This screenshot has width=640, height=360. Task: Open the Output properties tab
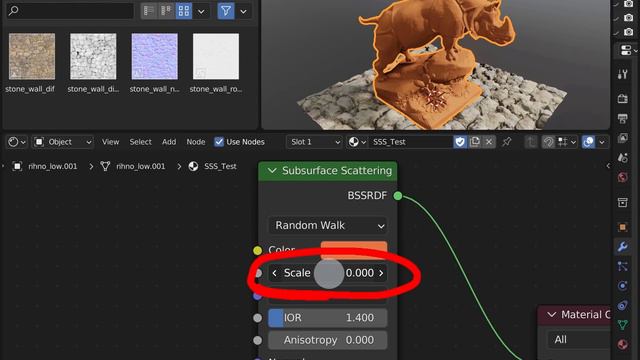tap(622, 118)
